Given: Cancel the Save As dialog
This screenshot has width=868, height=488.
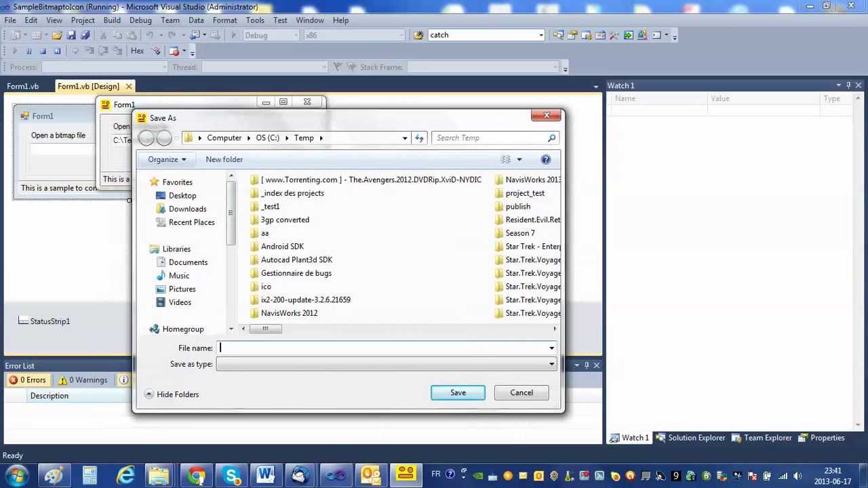Looking at the screenshot, I should [x=521, y=392].
